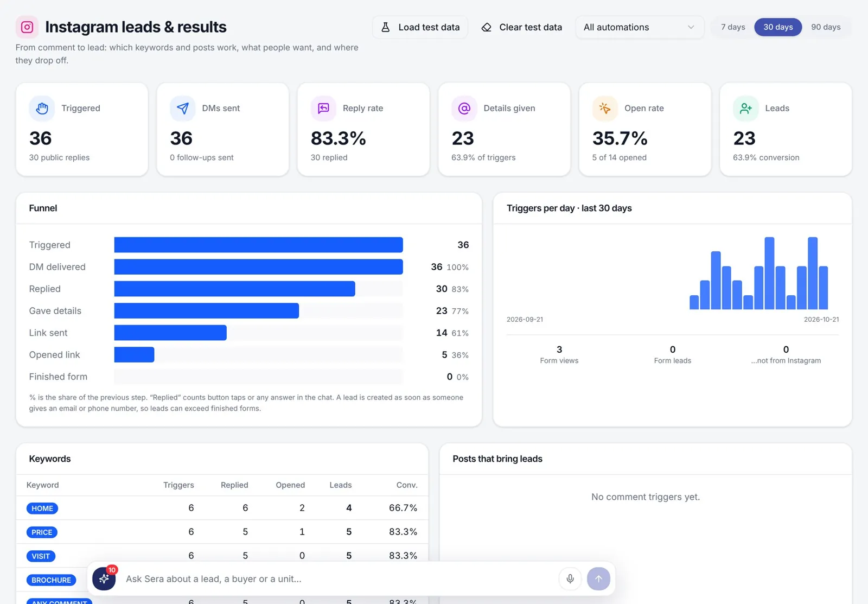This screenshot has width=868, height=604.
Task: Click the Conv. column header in Keywords
Action: 406,485
